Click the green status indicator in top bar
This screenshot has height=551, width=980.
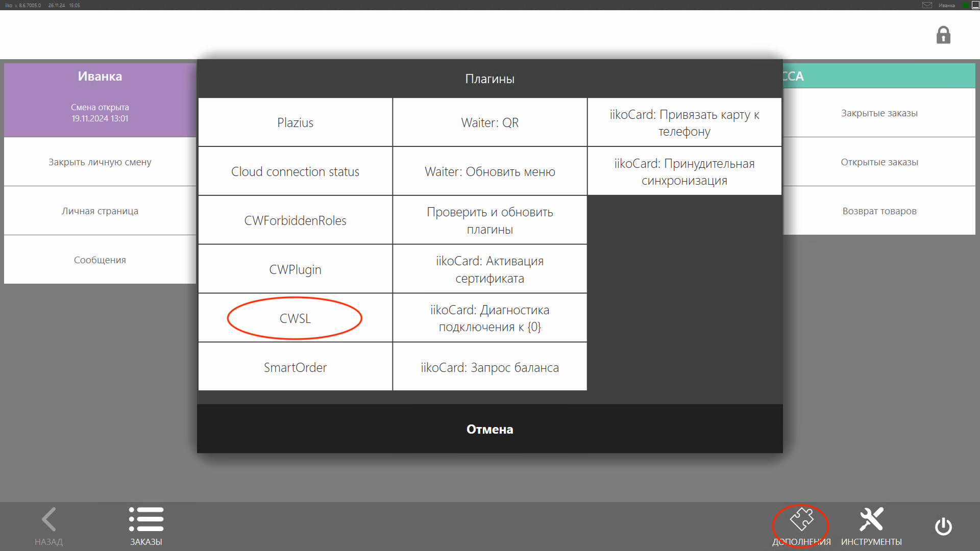pyautogui.click(x=965, y=5)
